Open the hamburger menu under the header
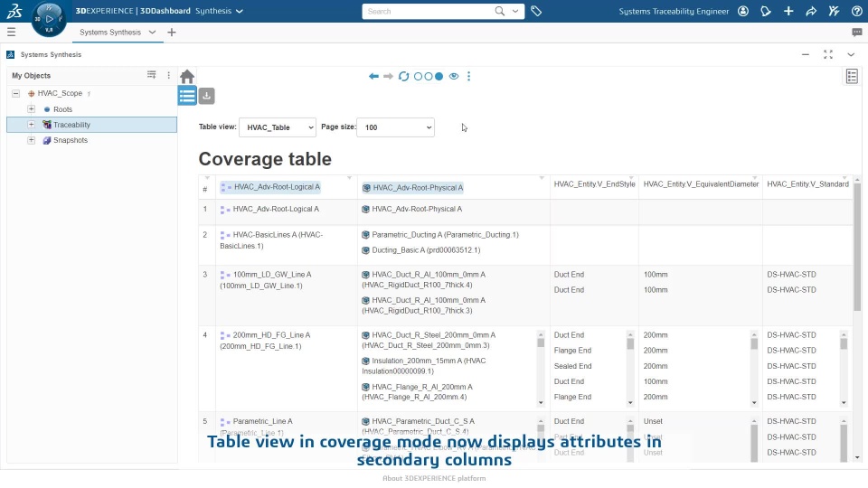Viewport: 868px width, 488px height. pyautogui.click(x=11, y=33)
